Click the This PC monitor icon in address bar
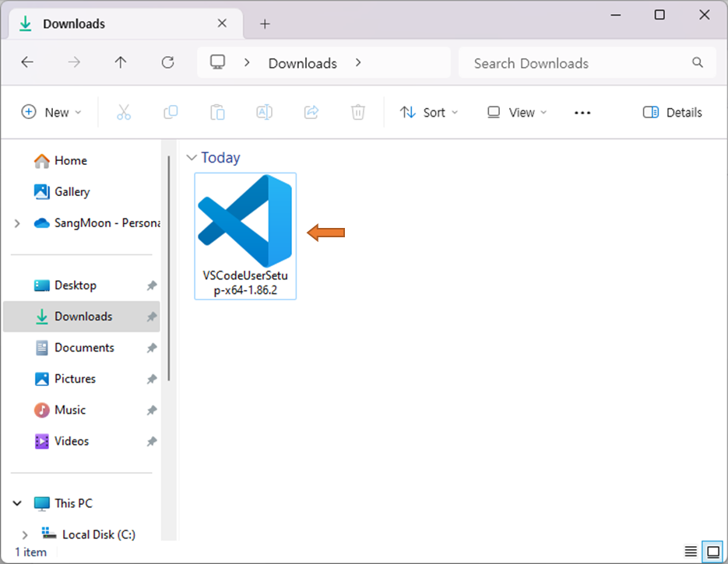This screenshot has height=564, width=728. (217, 62)
